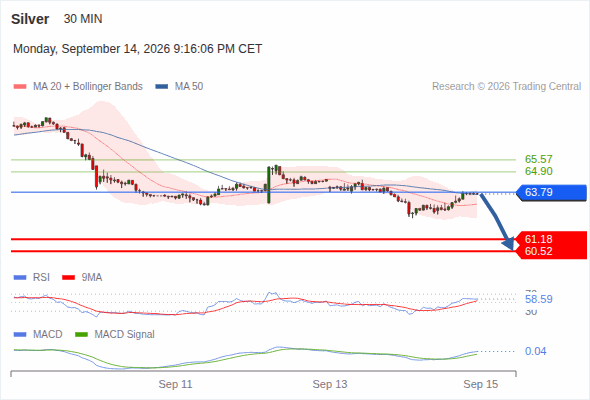The width and height of the screenshot is (590, 400).
Task: Select the Sep 15 date marker
Action: tap(481, 384)
